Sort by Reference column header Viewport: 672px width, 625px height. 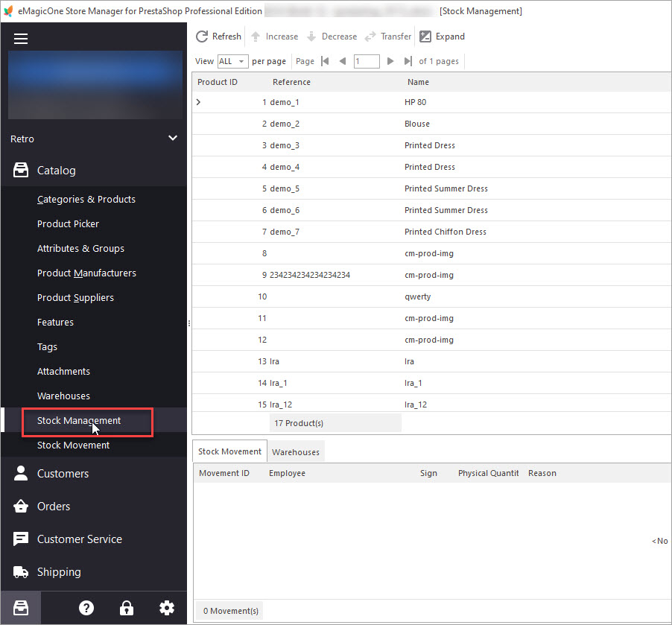click(x=291, y=82)
